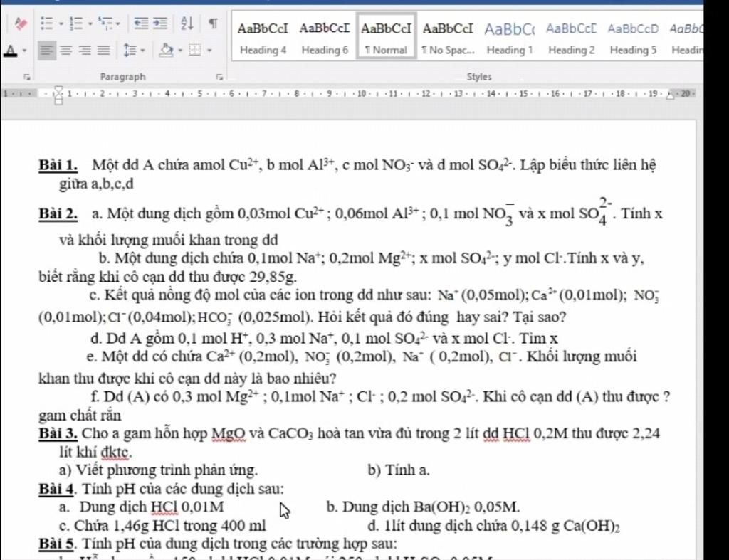Image resolution: width=729 pixels, height=560 pixels.
Task: Click the Line and Paragraph Spacing icon
Action: pos(130,50)
